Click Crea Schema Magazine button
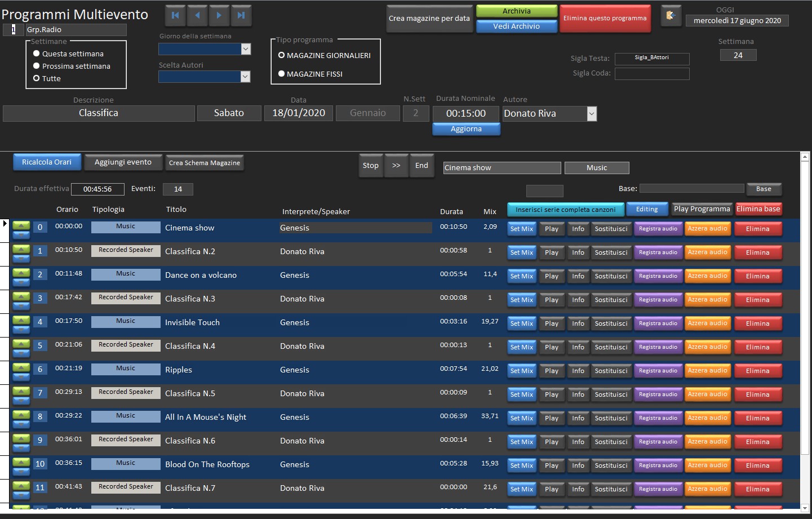 click(x=205, y=162)
